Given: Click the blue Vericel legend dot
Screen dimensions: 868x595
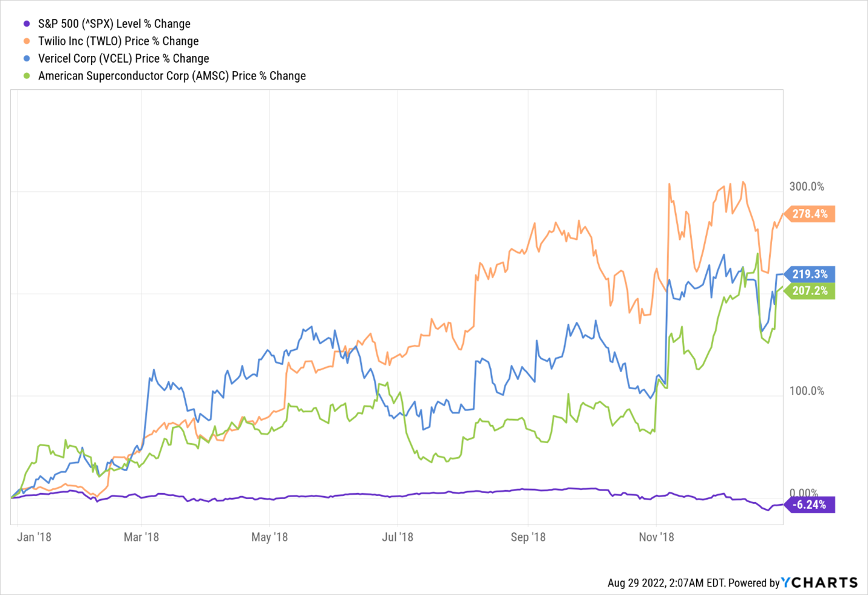Looking at the screenshot, I should (27, 59).
